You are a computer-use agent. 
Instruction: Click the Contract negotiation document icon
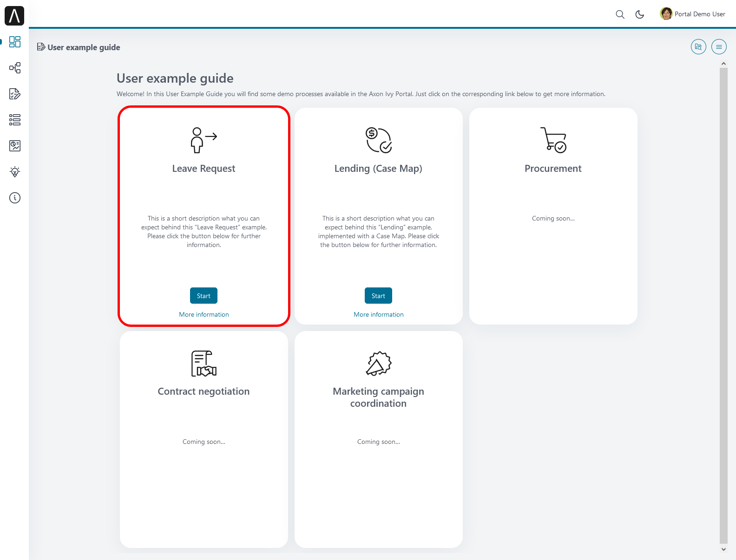(x=204, y=364)
